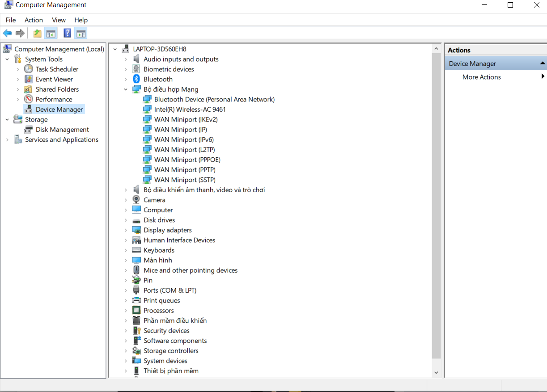Collapse the Bộ điều hợp Mạng category
The height and width of the screenshot is (392, 547).
(126, 89)
